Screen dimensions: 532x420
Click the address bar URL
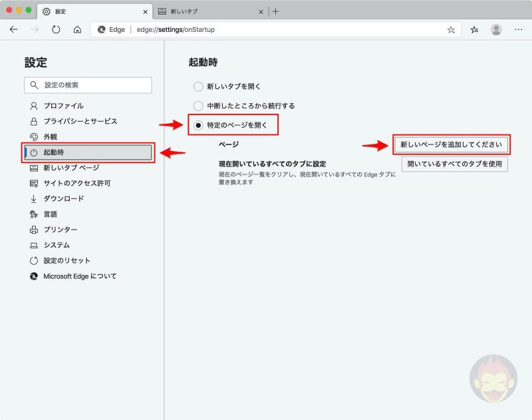[180, 29]
